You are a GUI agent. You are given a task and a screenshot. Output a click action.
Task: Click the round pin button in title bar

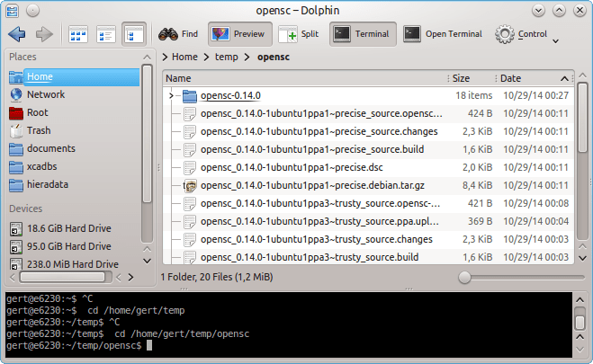click(33, 11)
